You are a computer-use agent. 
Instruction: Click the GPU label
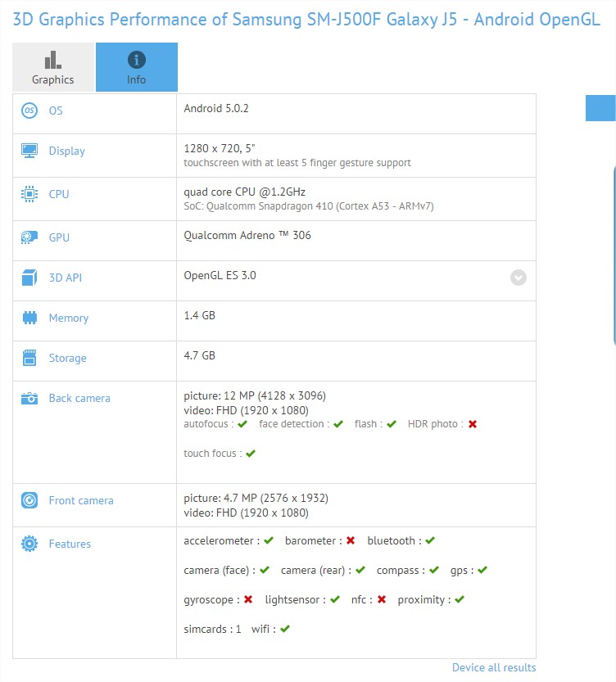tap(59, 237)
